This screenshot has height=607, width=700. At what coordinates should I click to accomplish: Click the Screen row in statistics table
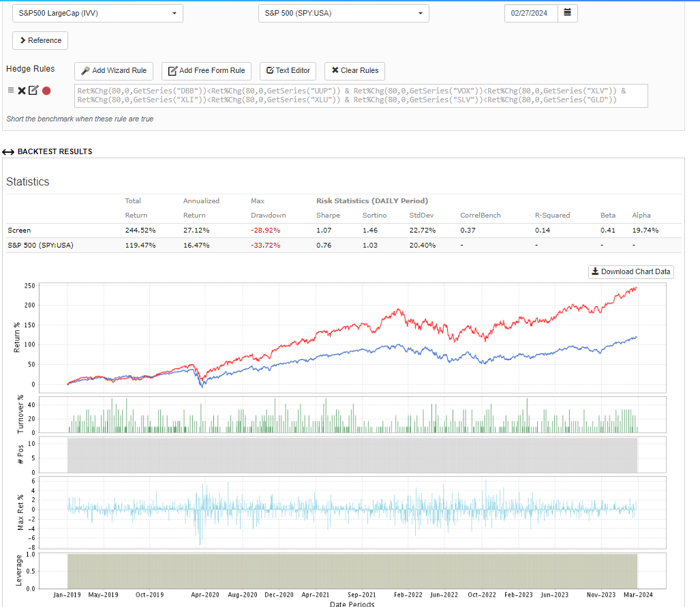[19, 230]
